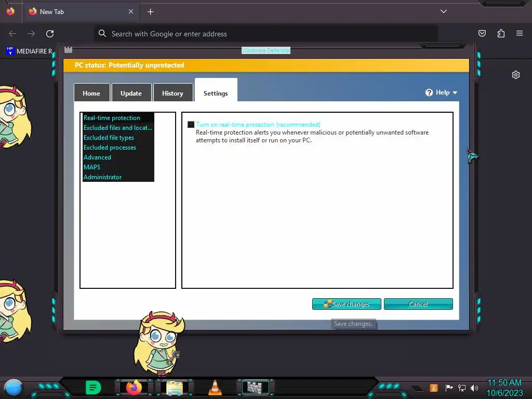532x399 pixels.
Task: Switch to Windows Defender taskbar icon
Action: pos(255,388)
